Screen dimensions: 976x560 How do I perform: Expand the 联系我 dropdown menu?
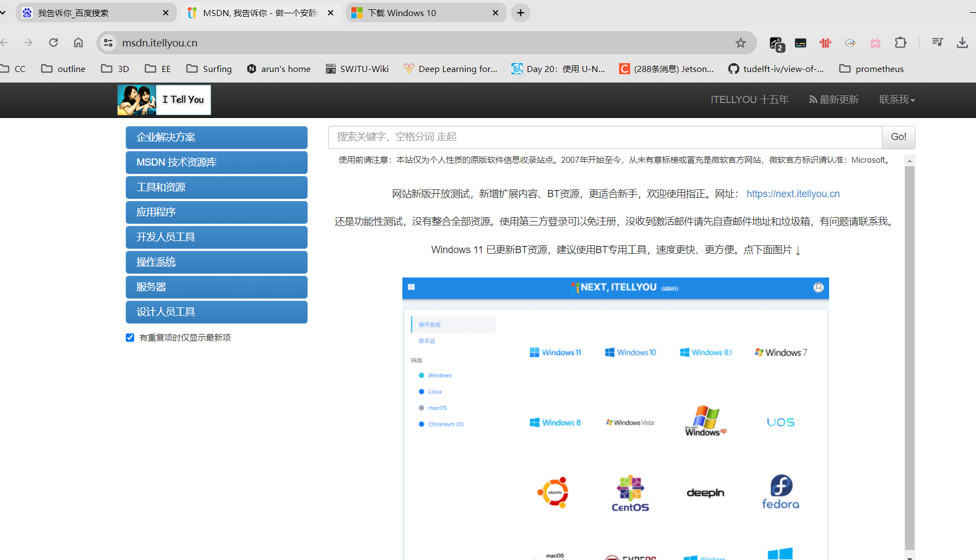(897, 100)
